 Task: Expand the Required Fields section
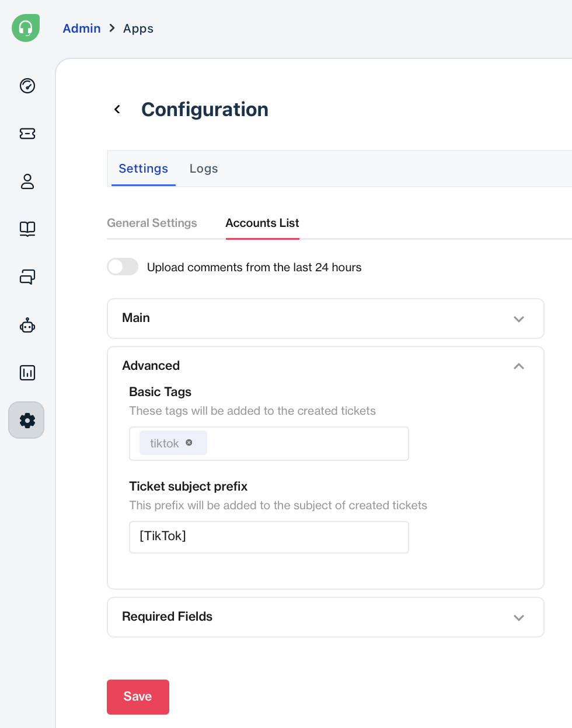tap(326, 617)
